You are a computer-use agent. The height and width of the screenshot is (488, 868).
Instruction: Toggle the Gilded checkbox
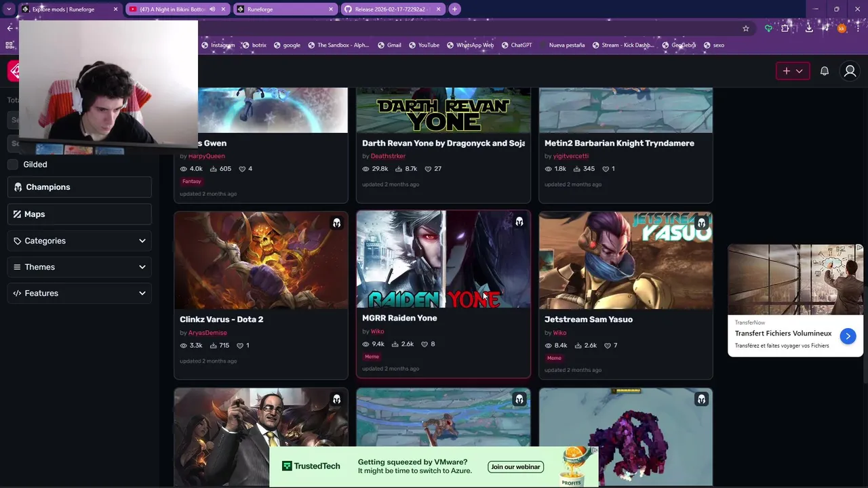(x=13, y=164)
